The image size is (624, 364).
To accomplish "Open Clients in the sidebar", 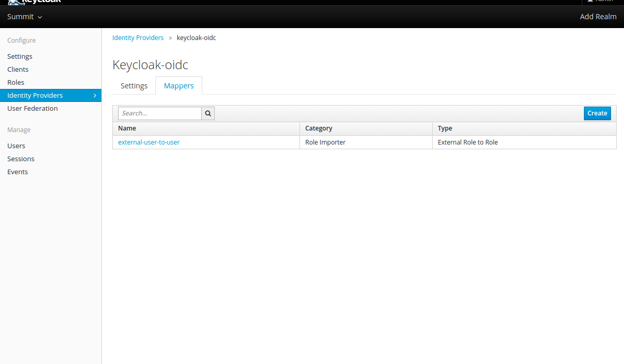I will point(18,69).
